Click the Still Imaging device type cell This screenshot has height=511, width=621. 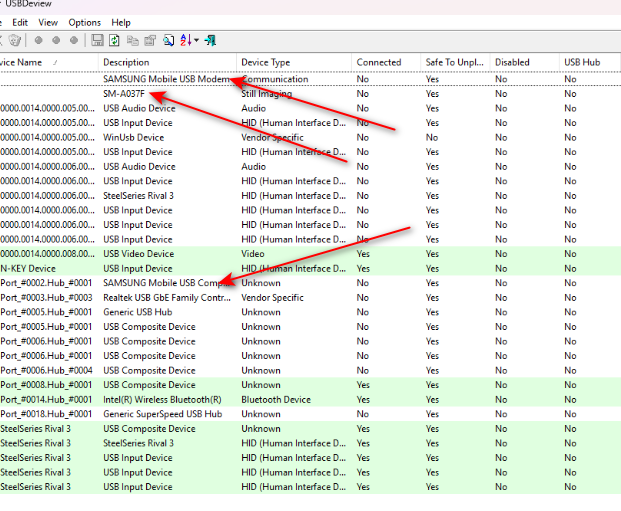click(267, 94)
